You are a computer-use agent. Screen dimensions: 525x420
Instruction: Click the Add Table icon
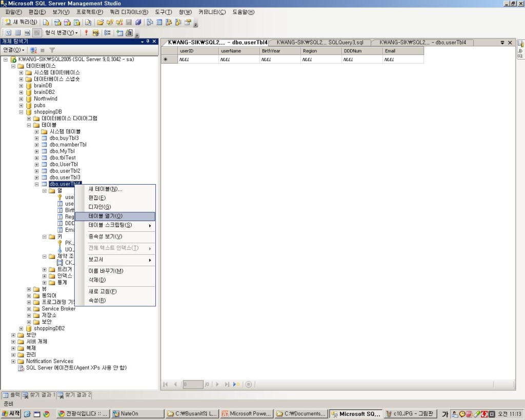(119, 32)
